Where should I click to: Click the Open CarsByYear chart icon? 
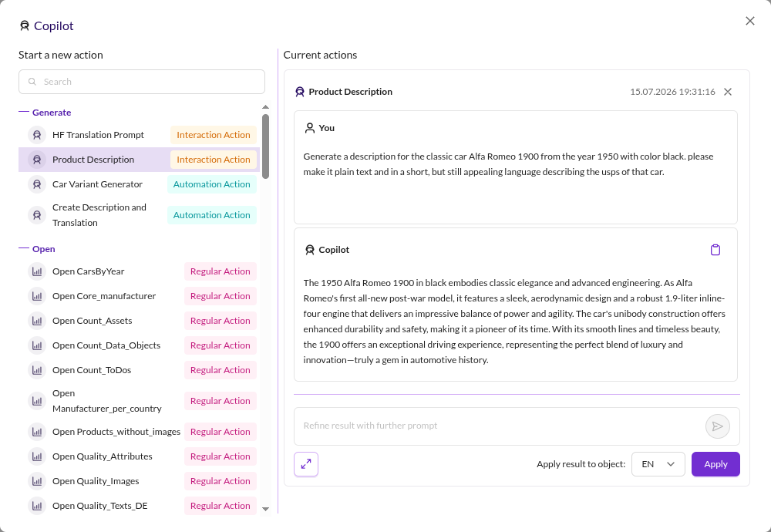[37, 271]
